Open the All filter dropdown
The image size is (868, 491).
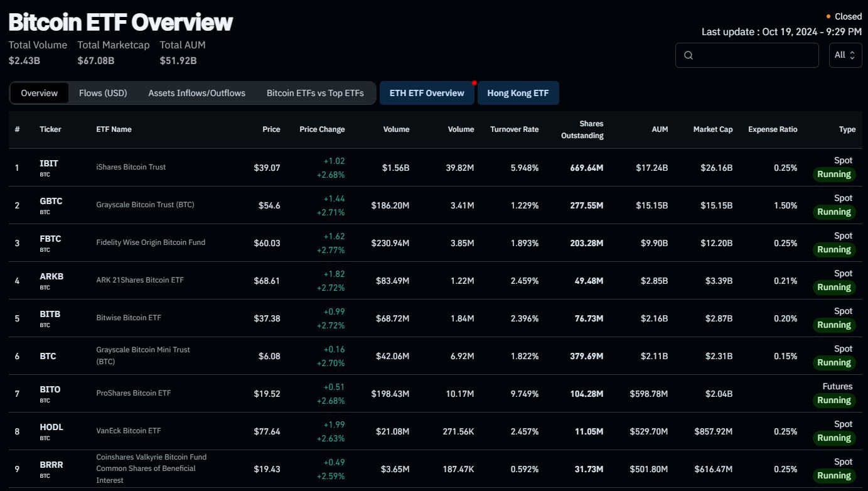click(x=845, y=55)
